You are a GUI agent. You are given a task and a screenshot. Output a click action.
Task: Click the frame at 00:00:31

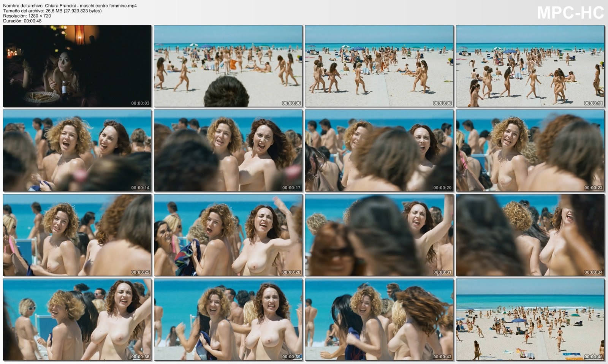(x=379, y=235)
